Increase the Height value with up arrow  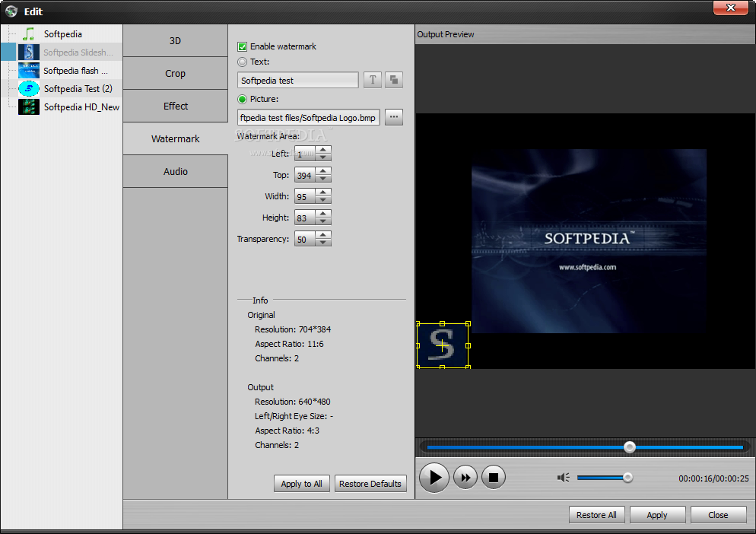pyautogui.click(x=323, y=213)
